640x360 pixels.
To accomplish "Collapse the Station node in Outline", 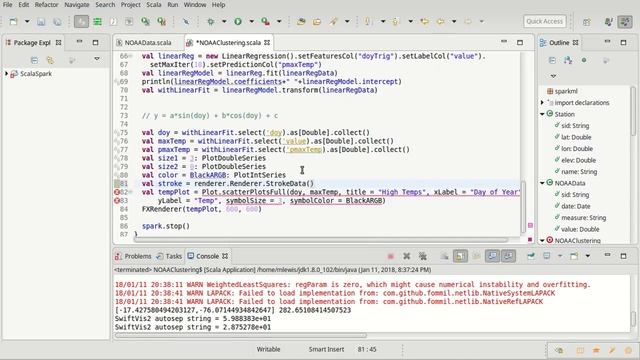I will pyautogui.click(x=542, y=114).
